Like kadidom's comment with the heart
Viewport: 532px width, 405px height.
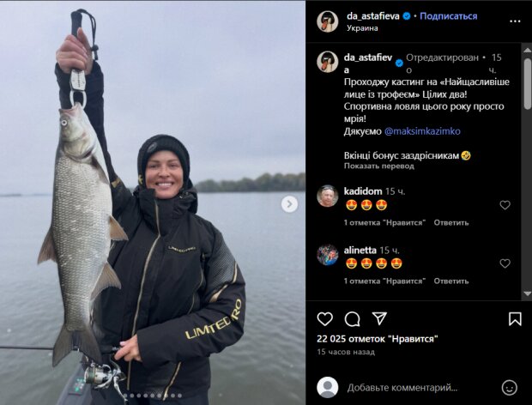coord(505,205)
